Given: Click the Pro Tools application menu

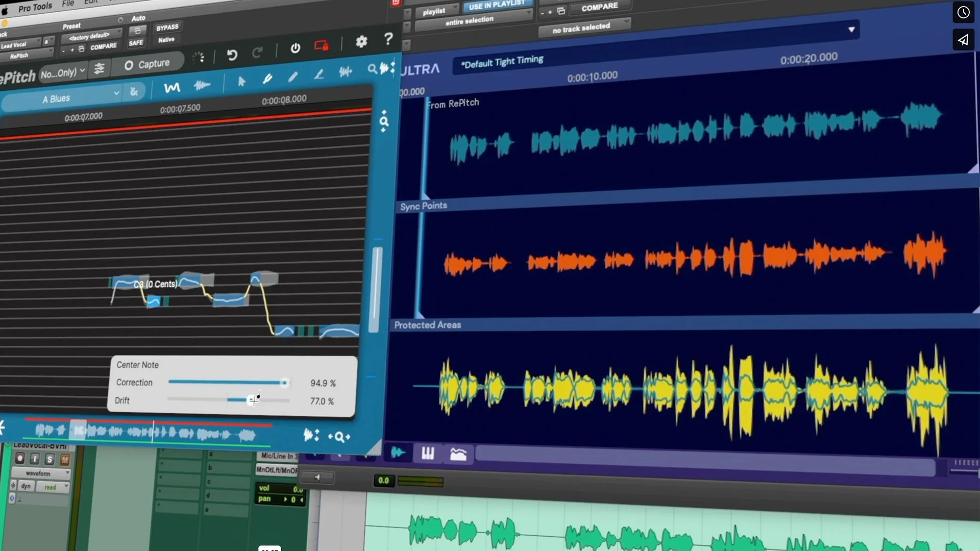Looking at the screenshot, I should [35, 7].
